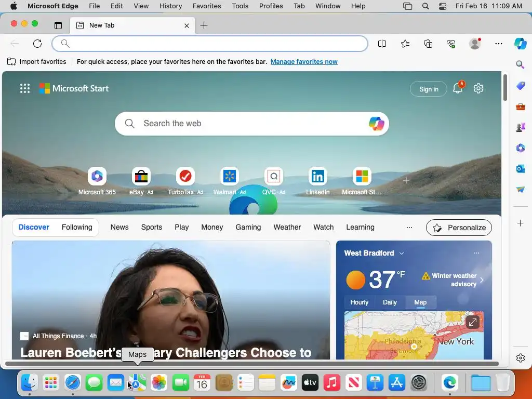This screenshot has width=532, height=399.
Task: Open the sidebar Tools briefcase icon
Action: click(521, 107)
